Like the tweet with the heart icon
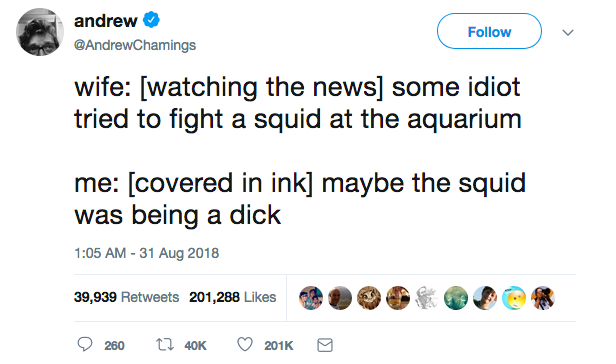The width and height of the screenshot is (616, 364). pos(245,344)
